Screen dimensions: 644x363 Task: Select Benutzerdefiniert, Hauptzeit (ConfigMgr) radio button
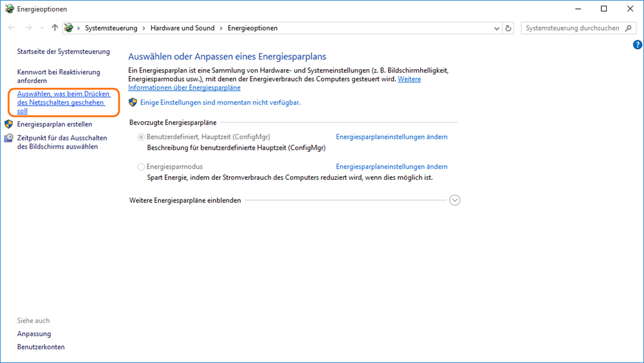tap(140, 137)
